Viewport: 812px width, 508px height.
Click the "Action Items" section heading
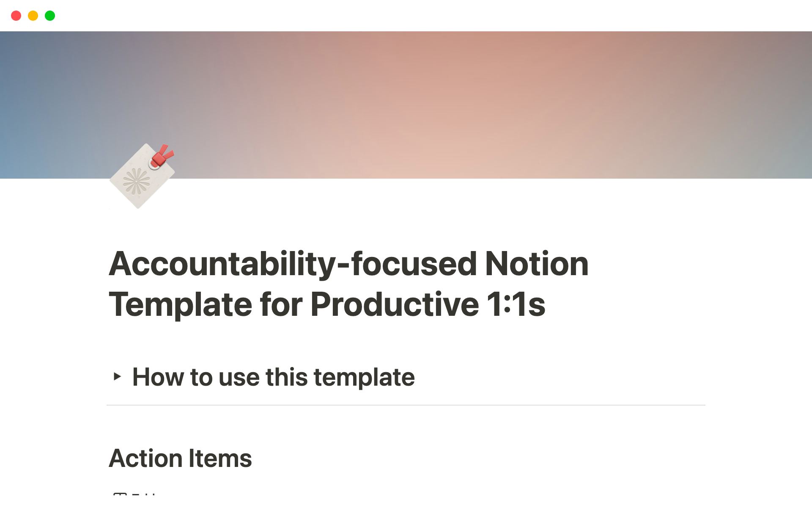coord(181,458)
